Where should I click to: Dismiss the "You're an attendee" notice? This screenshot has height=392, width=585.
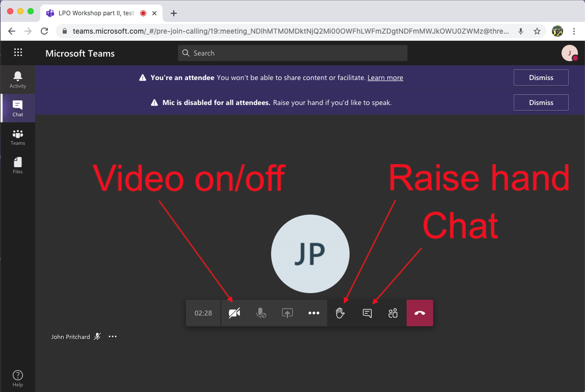tap(541, 78)
